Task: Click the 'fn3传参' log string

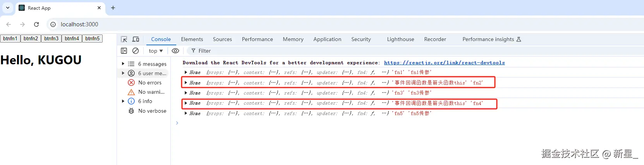Action: click(419, 93)
